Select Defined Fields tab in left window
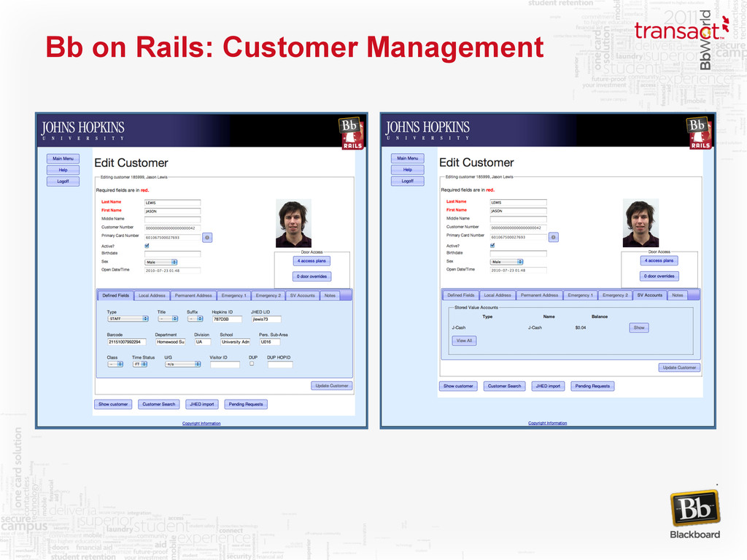Image resolution: width=747 pixels, height=560 pixels. [x=116, y=296]
